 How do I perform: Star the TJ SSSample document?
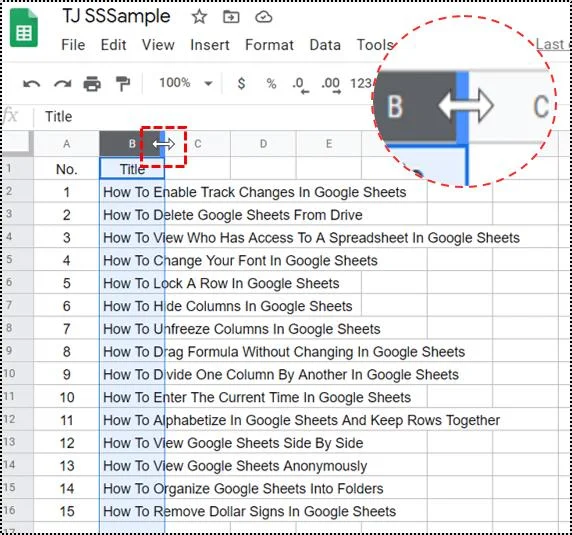pos(199,17)
